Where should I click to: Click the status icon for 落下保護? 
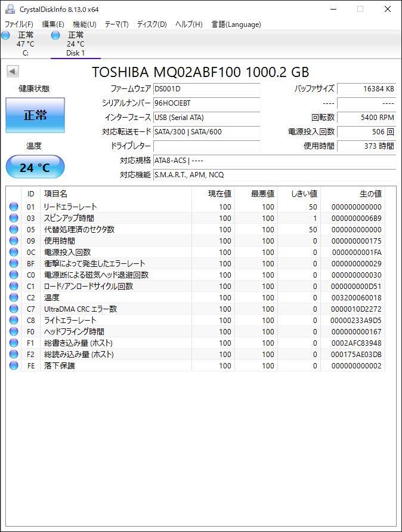click(14, 366)
